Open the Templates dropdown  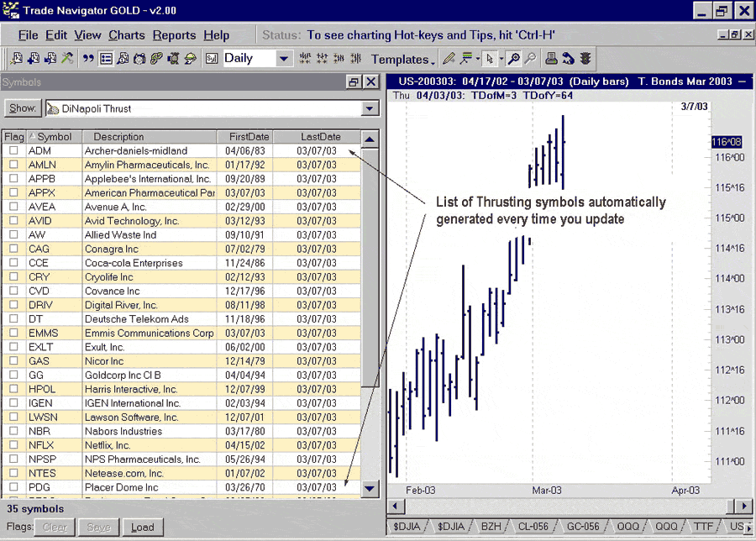tap(402, 60)
